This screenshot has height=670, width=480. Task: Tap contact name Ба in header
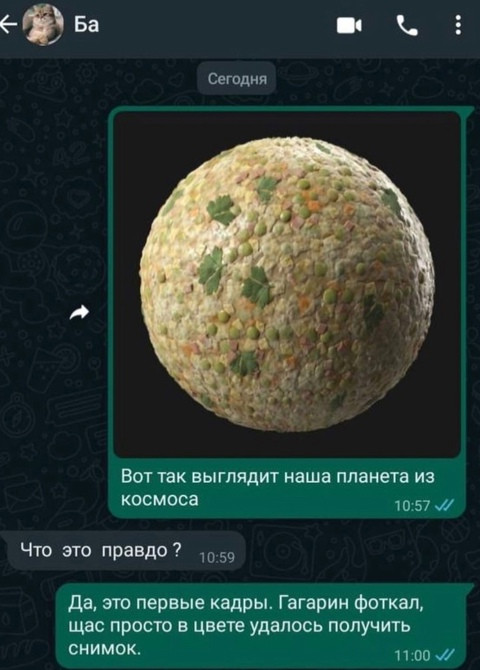86,25
